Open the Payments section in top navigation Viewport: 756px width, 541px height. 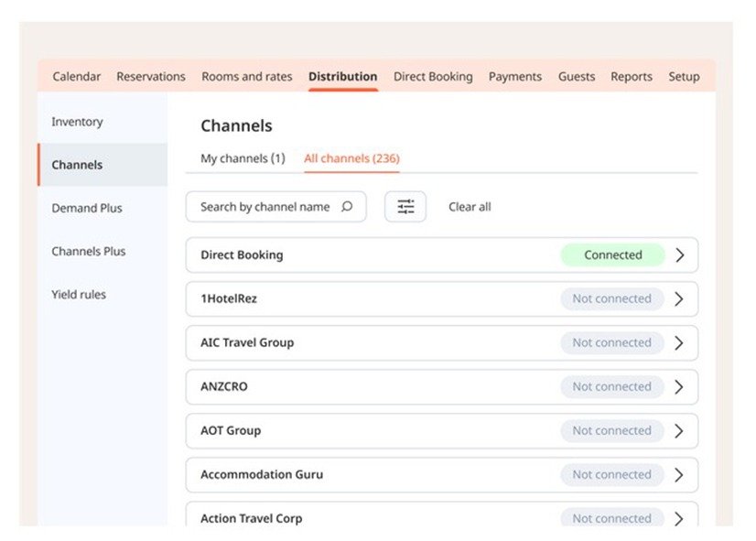[514, 77]
